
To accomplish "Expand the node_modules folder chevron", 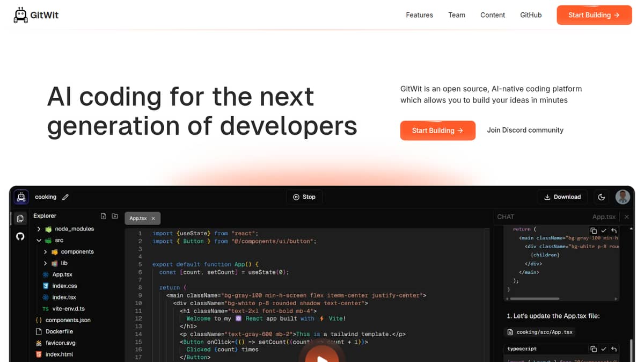I will pyautogui.click(x=39, y=229).
